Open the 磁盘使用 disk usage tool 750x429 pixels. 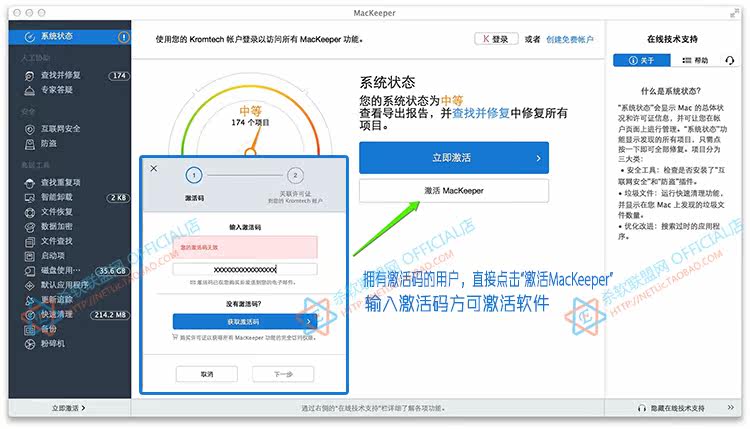pyautogui.click(x=69, y=271)
